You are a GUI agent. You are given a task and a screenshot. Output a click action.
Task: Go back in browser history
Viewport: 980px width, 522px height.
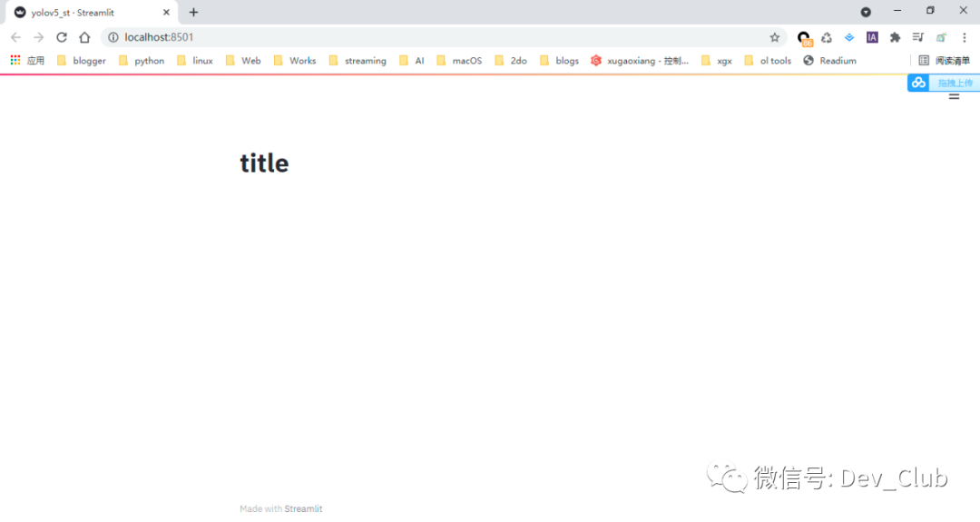15,37
